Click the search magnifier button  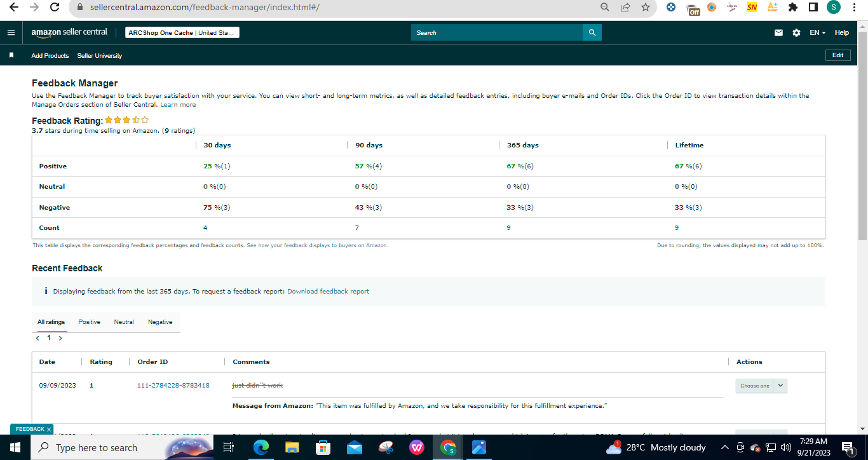pyautogui.click(x=592, y=32)
